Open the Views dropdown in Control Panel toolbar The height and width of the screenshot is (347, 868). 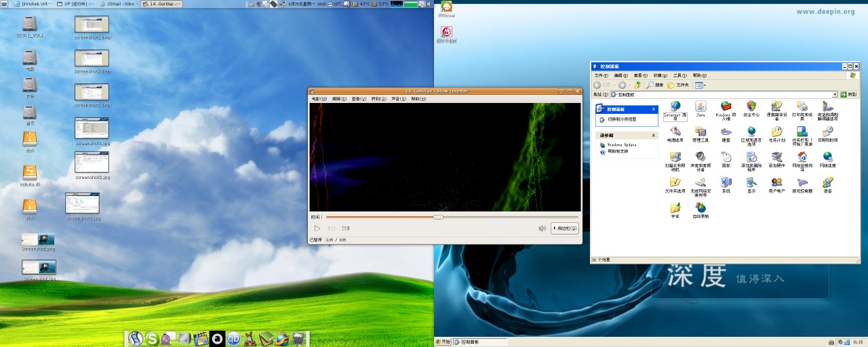click(701, 85)
